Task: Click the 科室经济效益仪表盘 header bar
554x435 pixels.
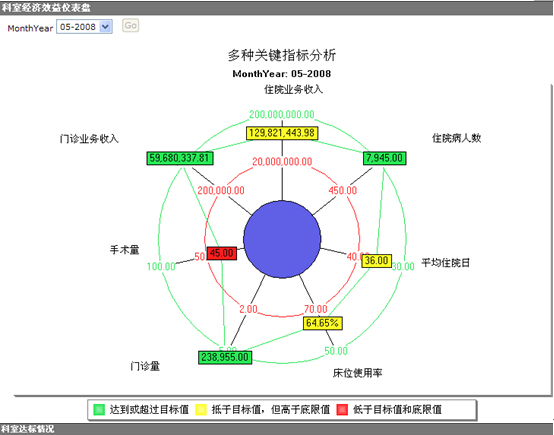Action: point(277,7)
